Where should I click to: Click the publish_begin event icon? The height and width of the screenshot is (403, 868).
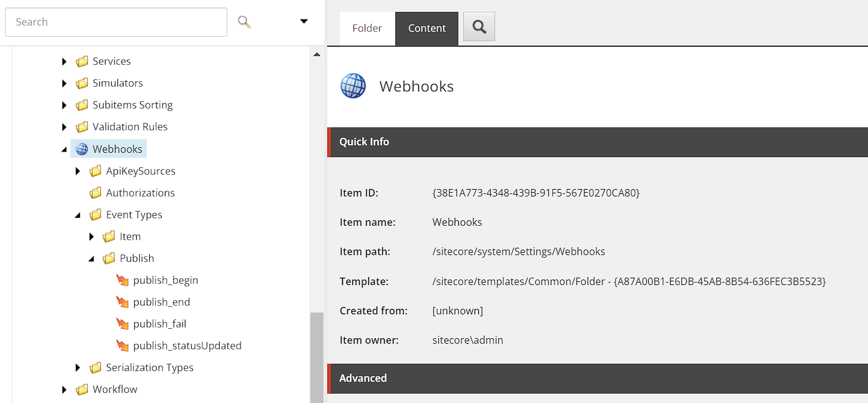[122, 280]
